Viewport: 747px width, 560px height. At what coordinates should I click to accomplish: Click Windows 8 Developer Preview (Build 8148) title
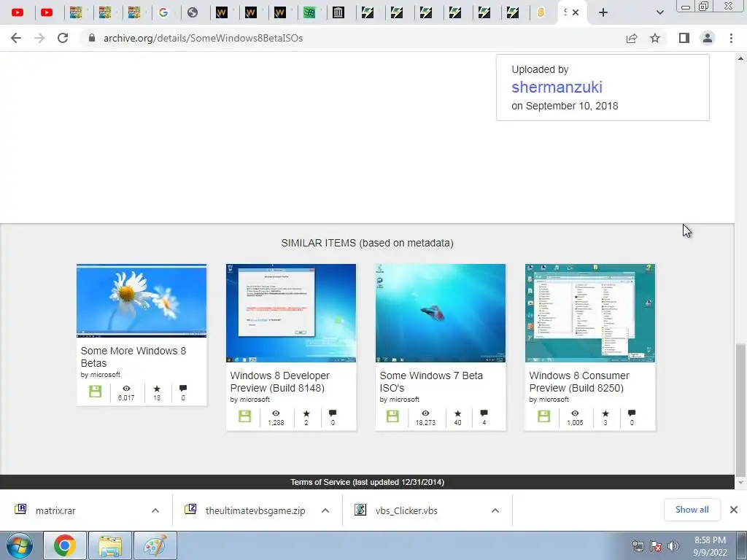point(279,381)
